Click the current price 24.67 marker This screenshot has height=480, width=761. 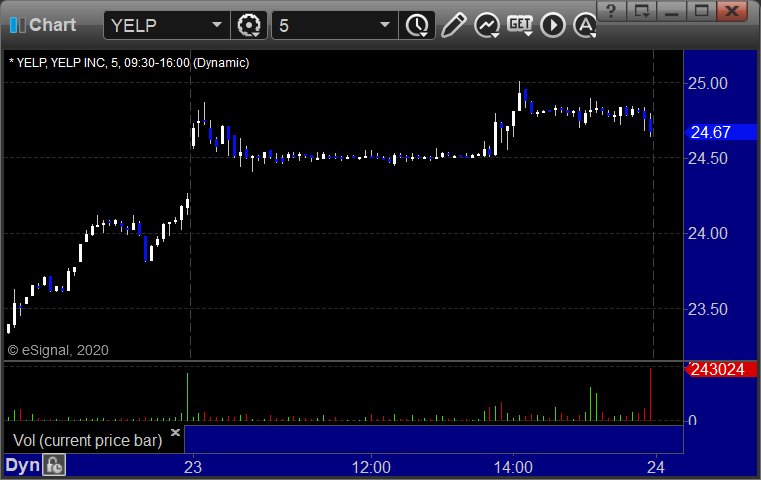(721, 132)
